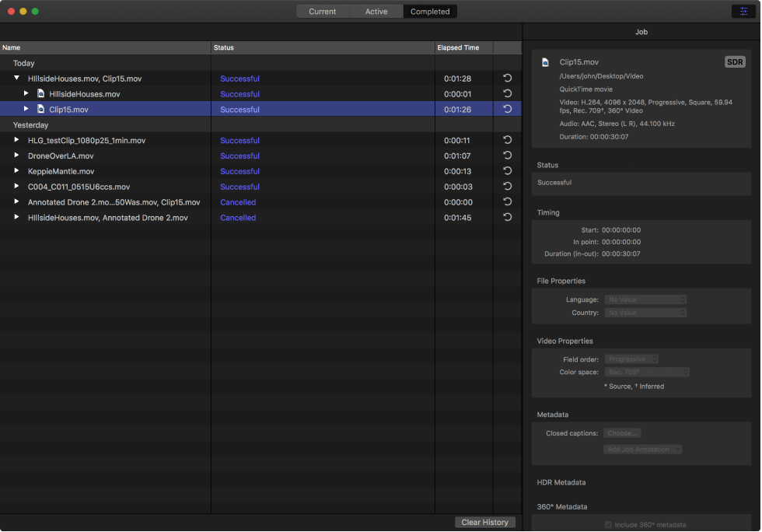Click Choose for closed captions
The image size is (762, 532).
(x=622, y=432)
